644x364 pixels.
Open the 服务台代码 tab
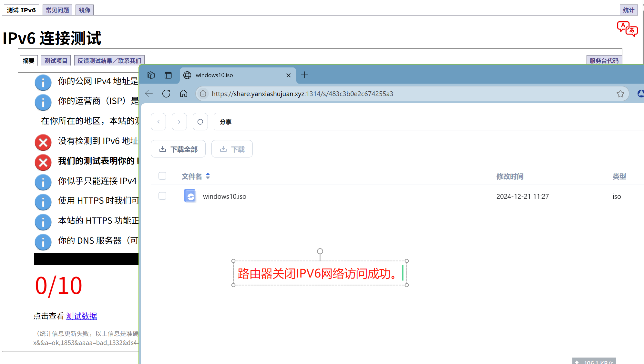(x=604, y=61)
